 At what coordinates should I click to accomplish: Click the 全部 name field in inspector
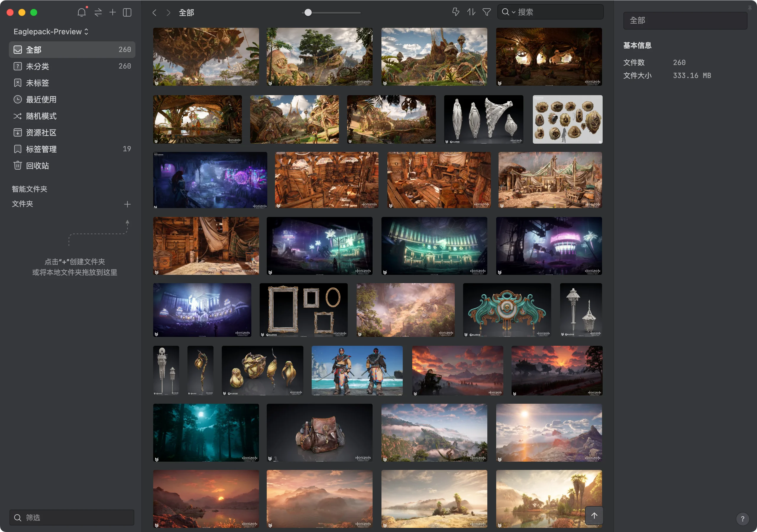pos(685,20)
